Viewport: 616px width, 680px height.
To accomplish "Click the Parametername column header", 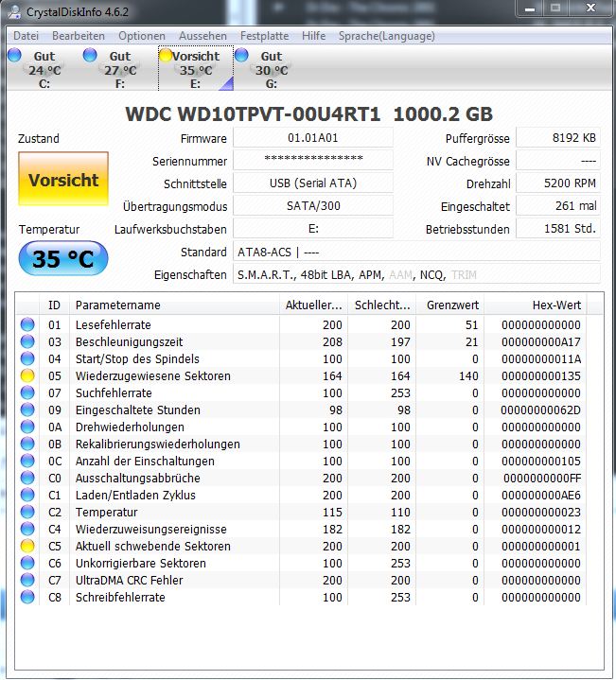I will tap(174, 305).
